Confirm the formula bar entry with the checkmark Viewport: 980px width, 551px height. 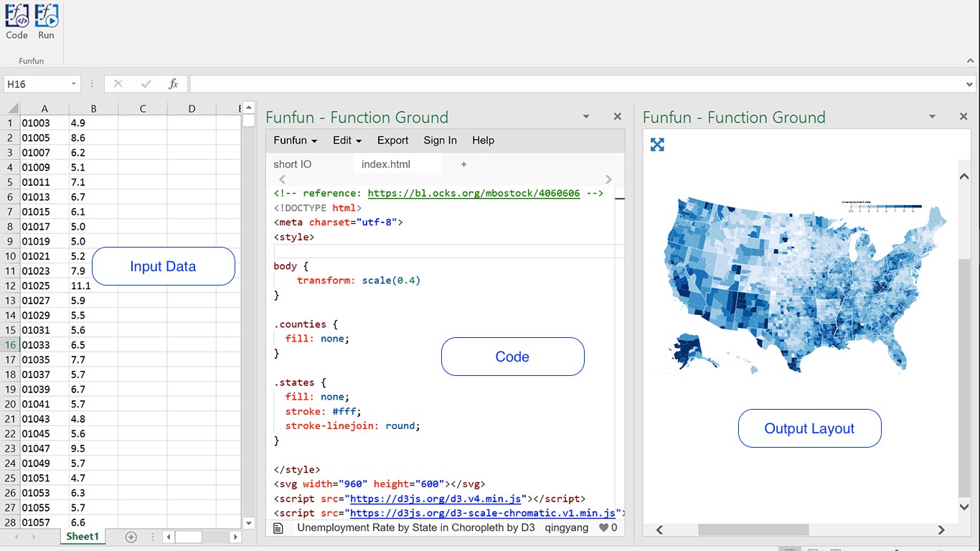[x=146, y=84]
